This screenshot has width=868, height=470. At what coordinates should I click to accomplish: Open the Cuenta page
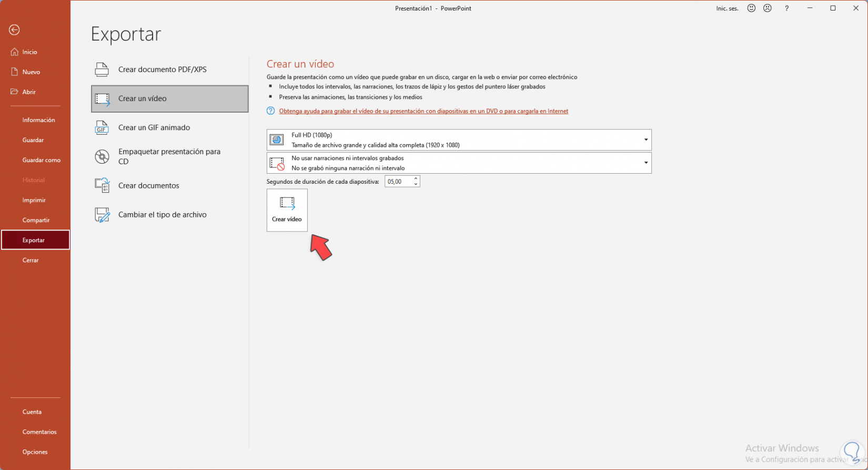35,412
